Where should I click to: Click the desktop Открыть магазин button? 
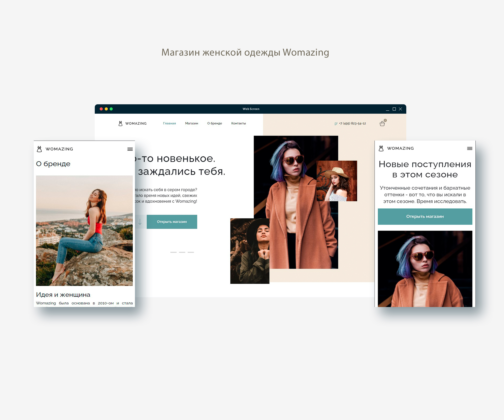(x=172, y=222)
